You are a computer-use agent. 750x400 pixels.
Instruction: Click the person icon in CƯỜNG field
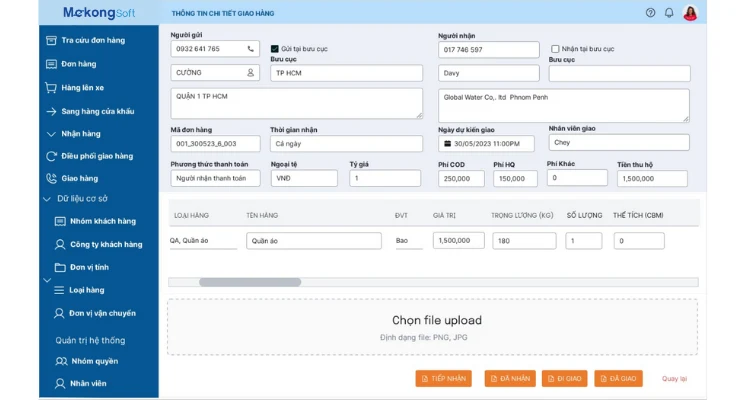pyautogui.click(x=250, y=73)
